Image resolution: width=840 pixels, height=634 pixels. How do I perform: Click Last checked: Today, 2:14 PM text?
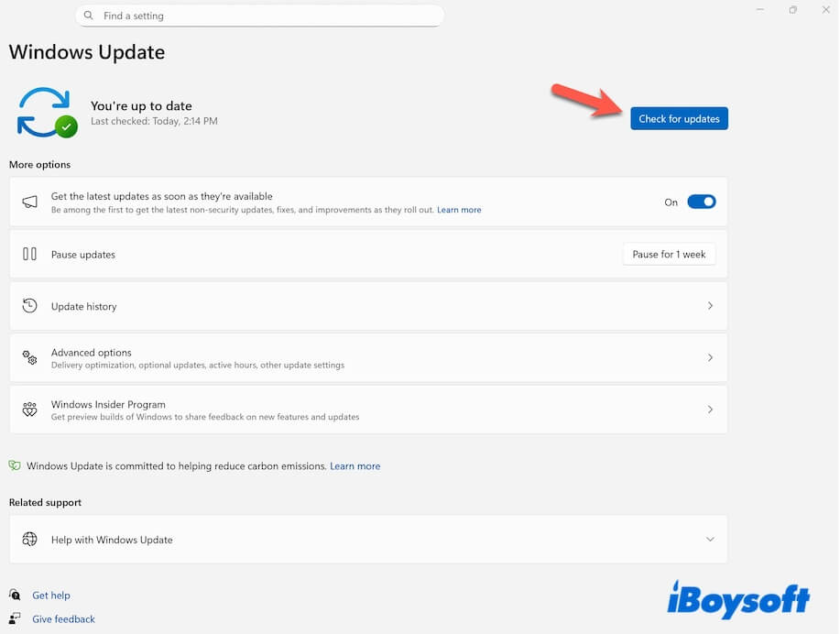point(154,121)
